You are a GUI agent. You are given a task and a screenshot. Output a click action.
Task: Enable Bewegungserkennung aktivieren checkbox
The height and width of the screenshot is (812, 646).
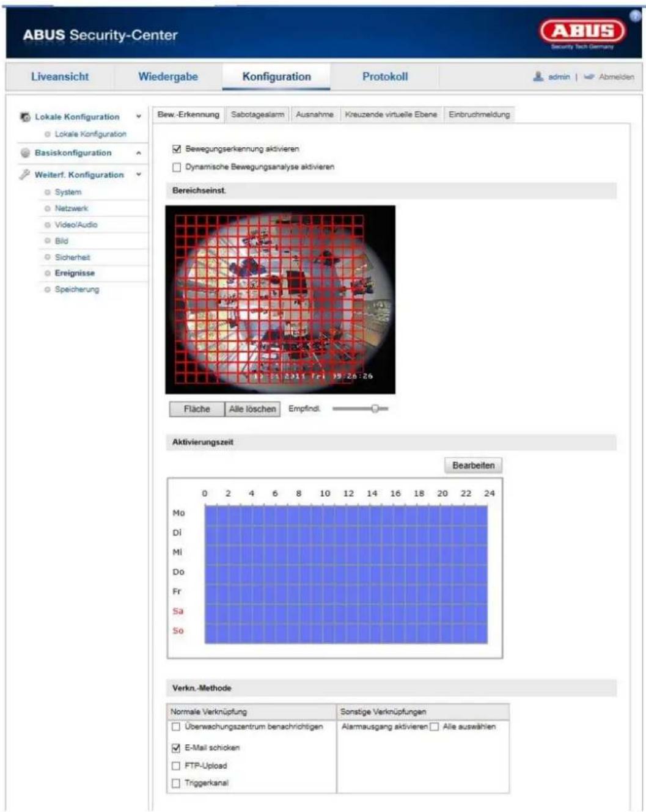177,148
